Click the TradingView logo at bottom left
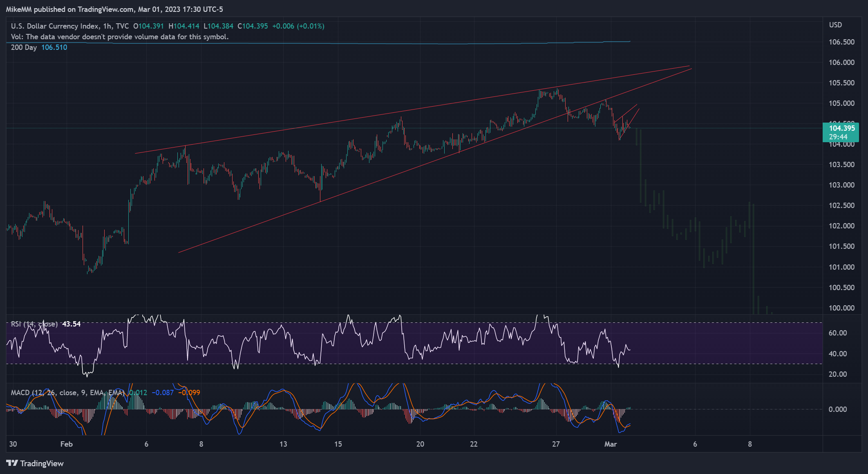 35,463
